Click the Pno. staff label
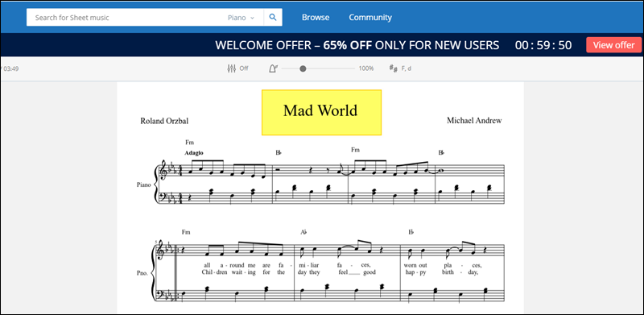 pos(142,272)
